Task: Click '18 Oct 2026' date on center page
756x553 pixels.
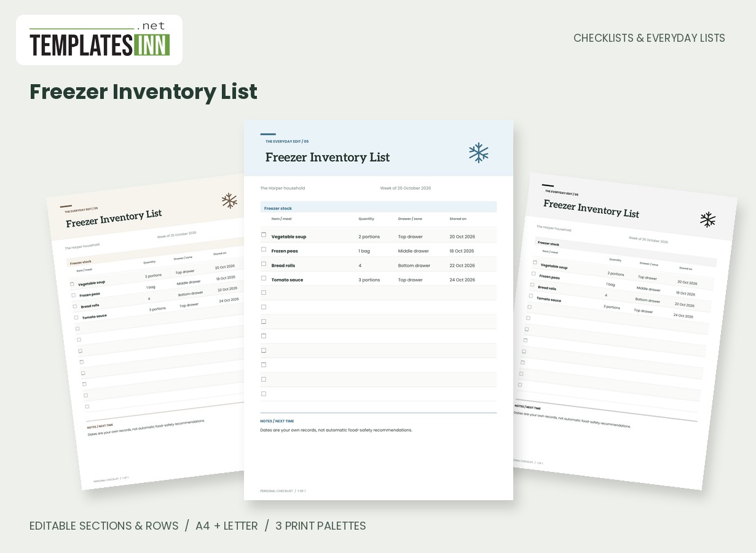Action: [x=462, y=251]
